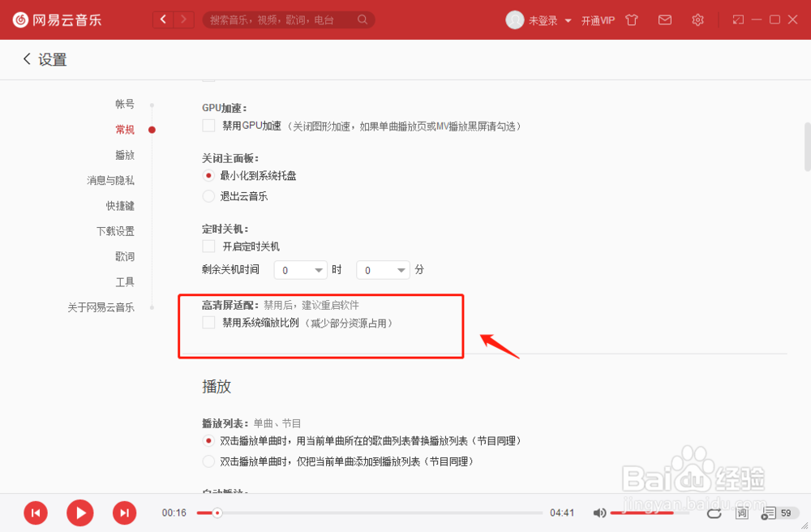
Task: Click the 未登录 login text
Action: [x=543, y=20]
